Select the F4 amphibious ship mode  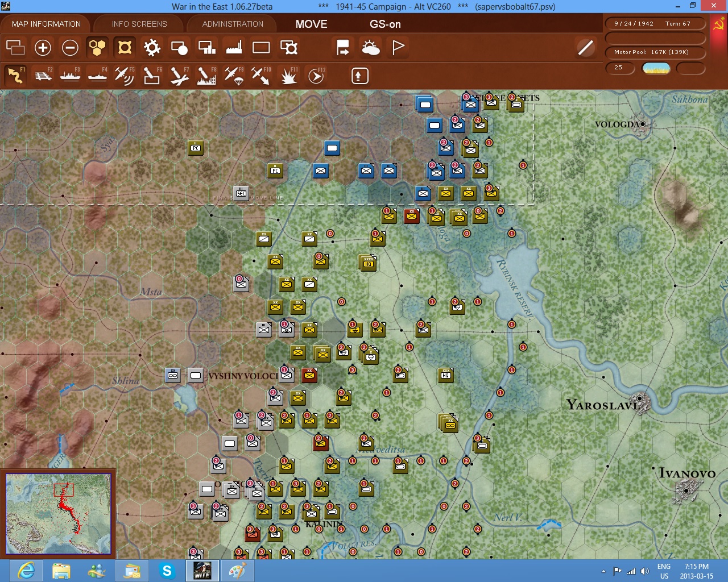coord(97,76)
